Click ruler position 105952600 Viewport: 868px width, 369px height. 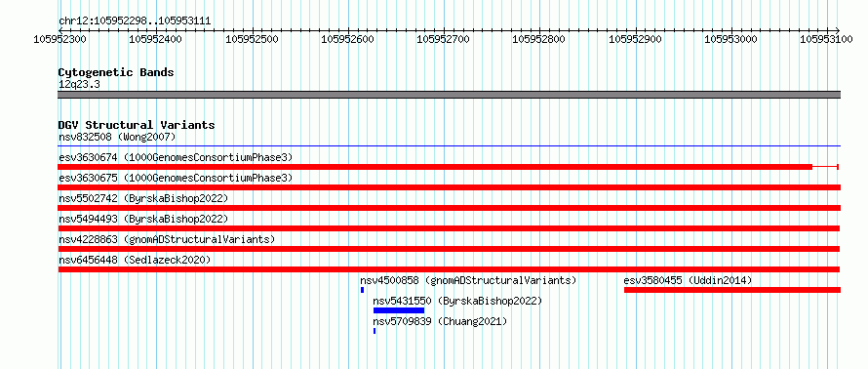click(x=347, y=39)
